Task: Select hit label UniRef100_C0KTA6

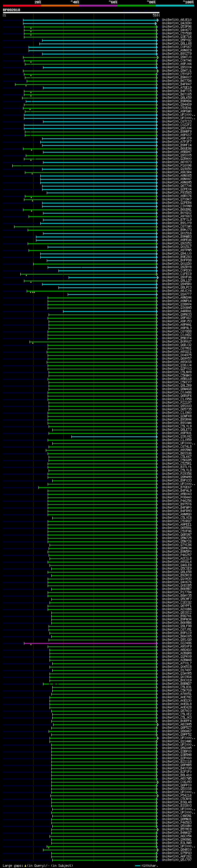Action: pyautogui.click(x=177, y=60)
